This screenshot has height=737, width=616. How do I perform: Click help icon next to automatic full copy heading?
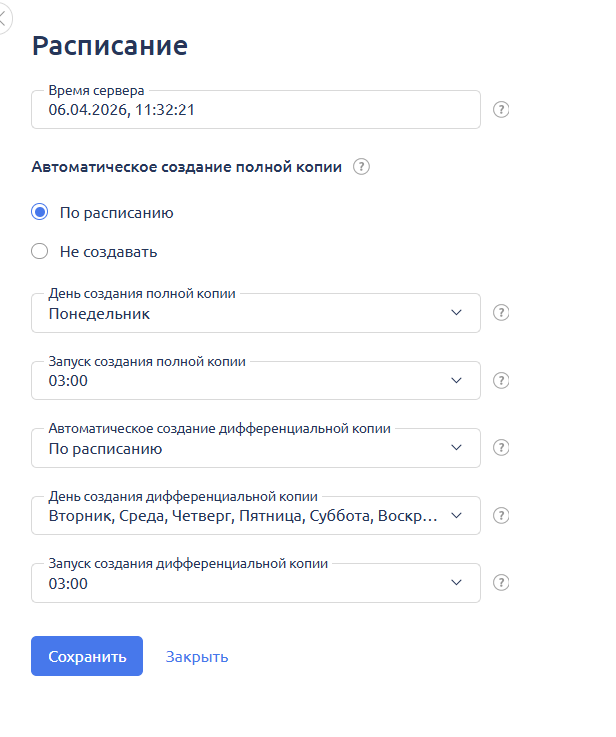pos(362,167)
